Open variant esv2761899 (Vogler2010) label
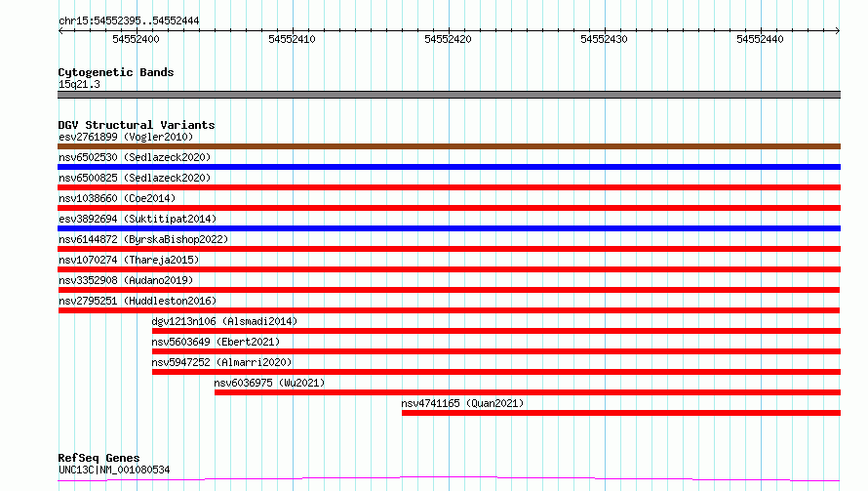Viewport: 868px width, 491px height. tap(126, 137)
